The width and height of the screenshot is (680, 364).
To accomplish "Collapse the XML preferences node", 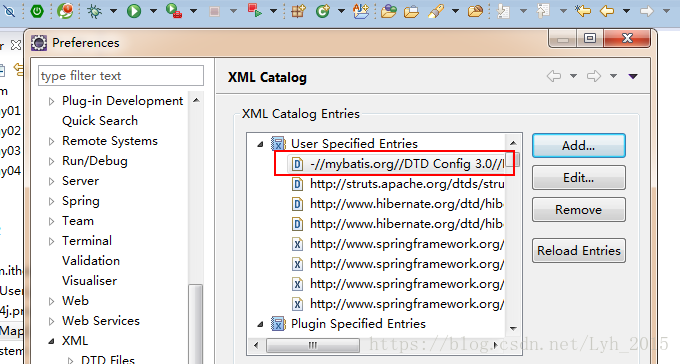I will 52,341.
